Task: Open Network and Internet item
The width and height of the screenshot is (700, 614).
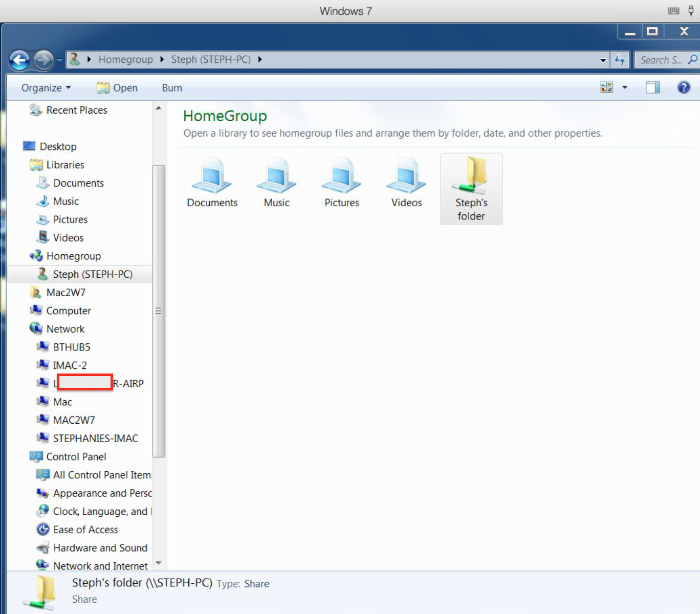Action: (x=92, y=566)
